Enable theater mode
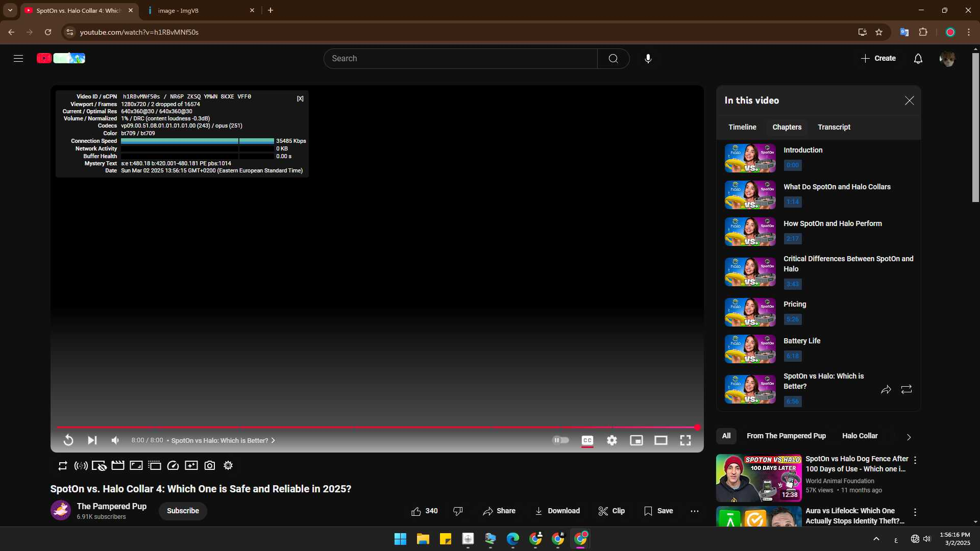This screenshot has width=980, height=551. (661, 440)
